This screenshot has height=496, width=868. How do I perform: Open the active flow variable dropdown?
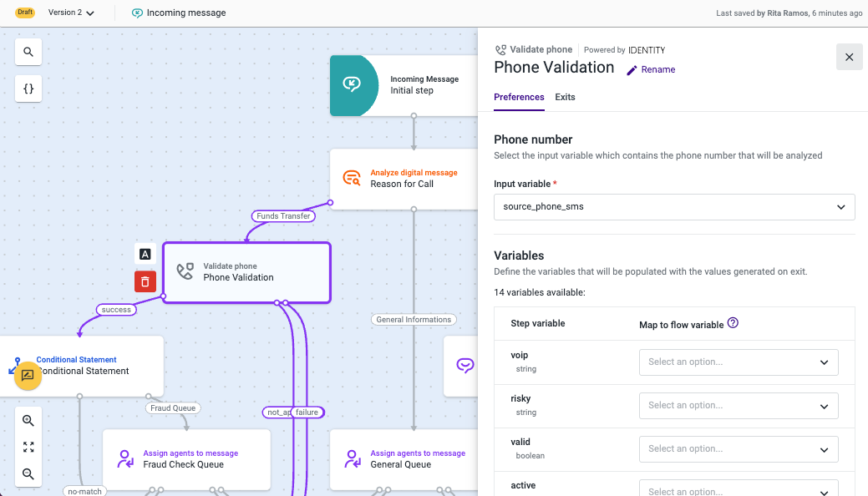point(739,488)
